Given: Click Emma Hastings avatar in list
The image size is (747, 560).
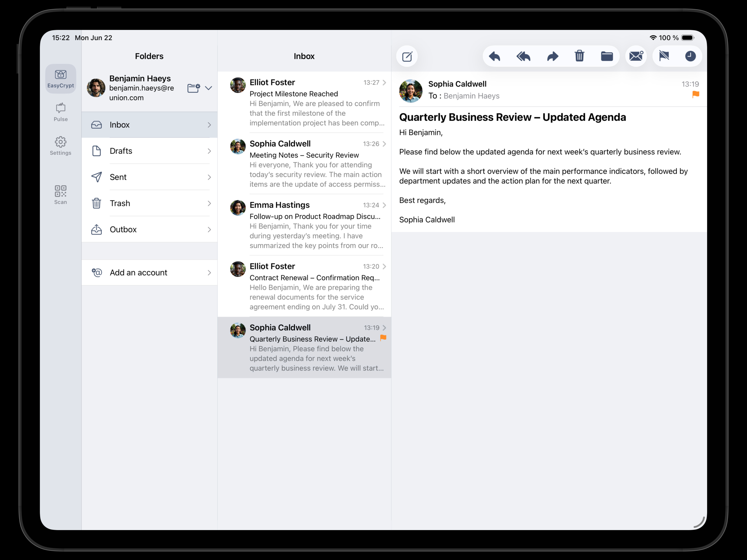Looking at the screenshot, I should [238, 208].
